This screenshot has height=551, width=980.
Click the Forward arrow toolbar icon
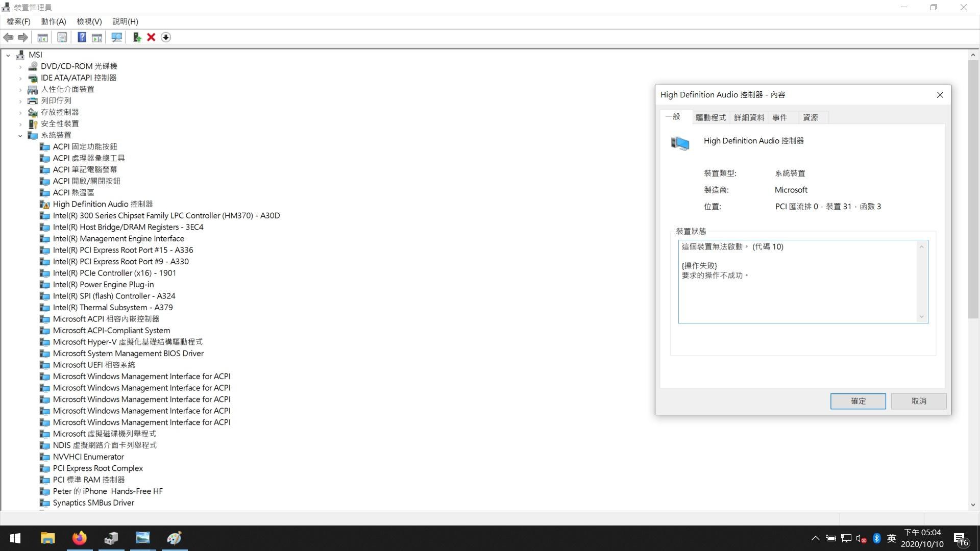tap(23, 37)
